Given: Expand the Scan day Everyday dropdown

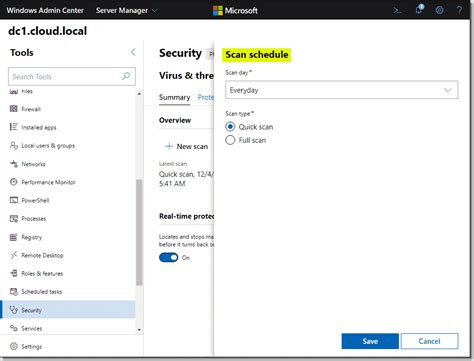Looking at the screenshot, I should [x=342, y=90].
